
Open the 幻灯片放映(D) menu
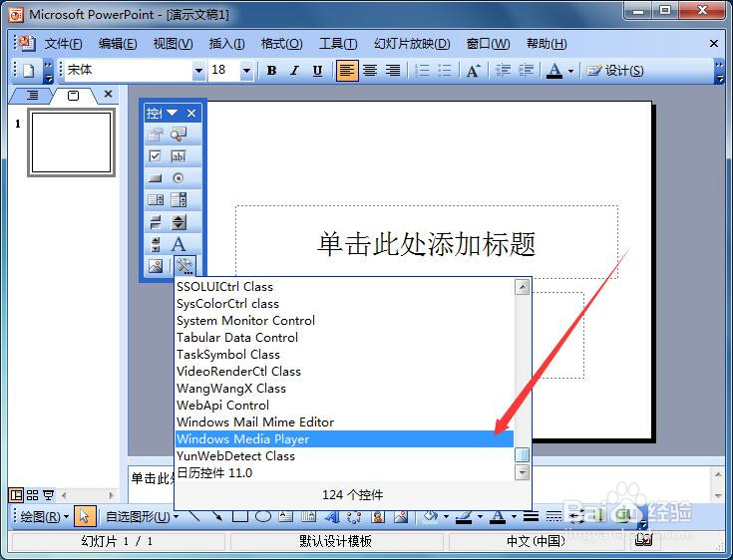(x=412, y=44)
